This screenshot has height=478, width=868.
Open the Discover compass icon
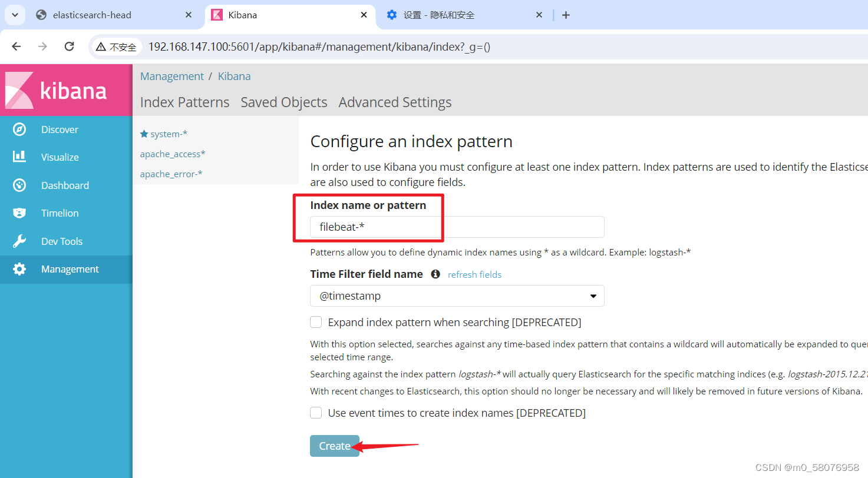(19, 130)
